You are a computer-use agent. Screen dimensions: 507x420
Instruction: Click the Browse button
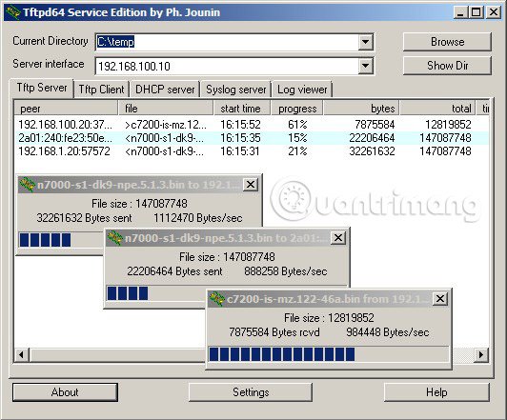[x=447, y=42]
